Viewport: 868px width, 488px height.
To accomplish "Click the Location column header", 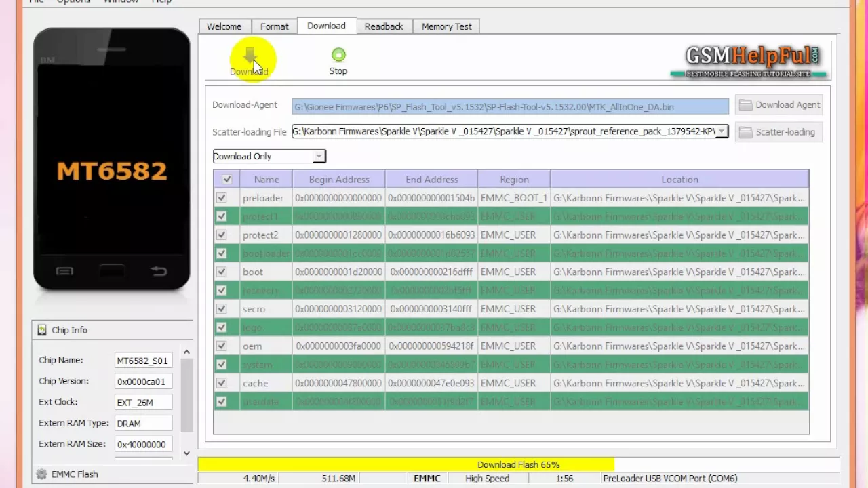I will coord(679,180).
